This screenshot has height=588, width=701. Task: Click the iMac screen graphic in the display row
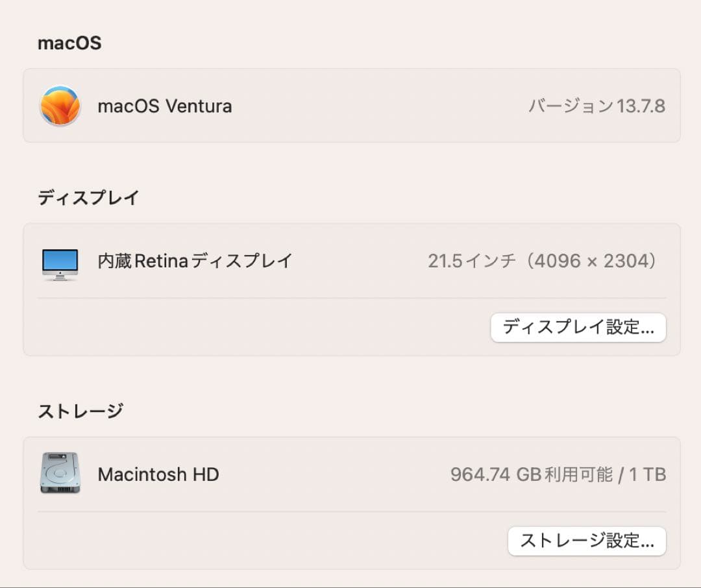(x=60, y=260)
